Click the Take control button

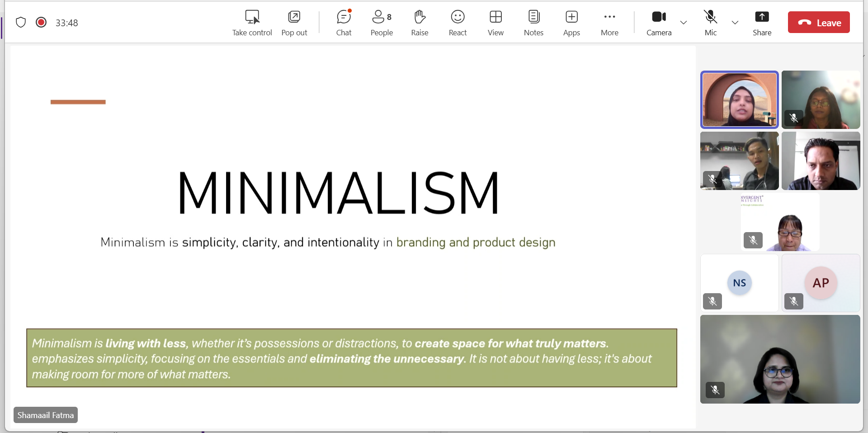(252, 23)
